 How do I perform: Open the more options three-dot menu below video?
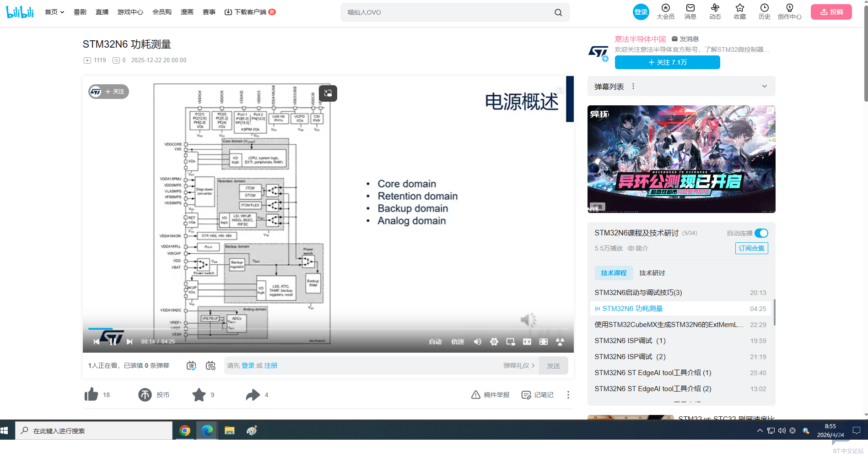pyautogui.click(x=568, y=395)
